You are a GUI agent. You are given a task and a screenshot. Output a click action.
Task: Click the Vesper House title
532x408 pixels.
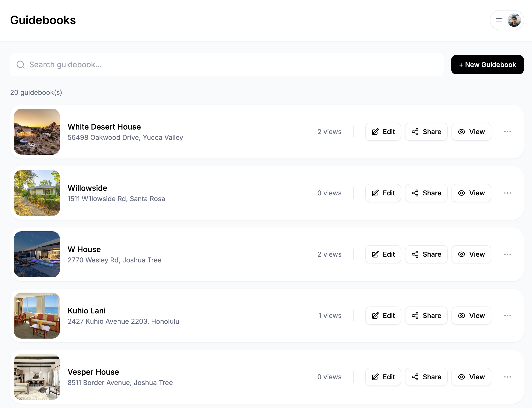[x=93, y=372]
